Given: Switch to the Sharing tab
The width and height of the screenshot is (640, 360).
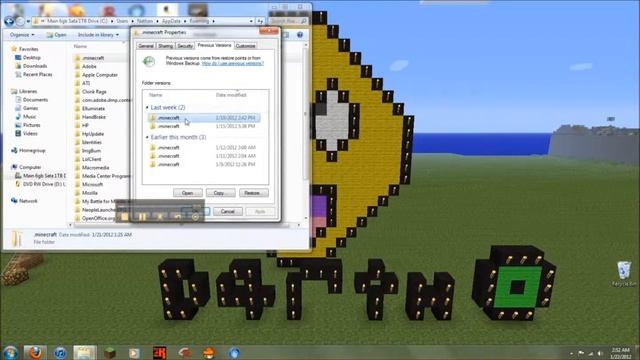Looking at the screenshot, I should (x=165, y=46).
